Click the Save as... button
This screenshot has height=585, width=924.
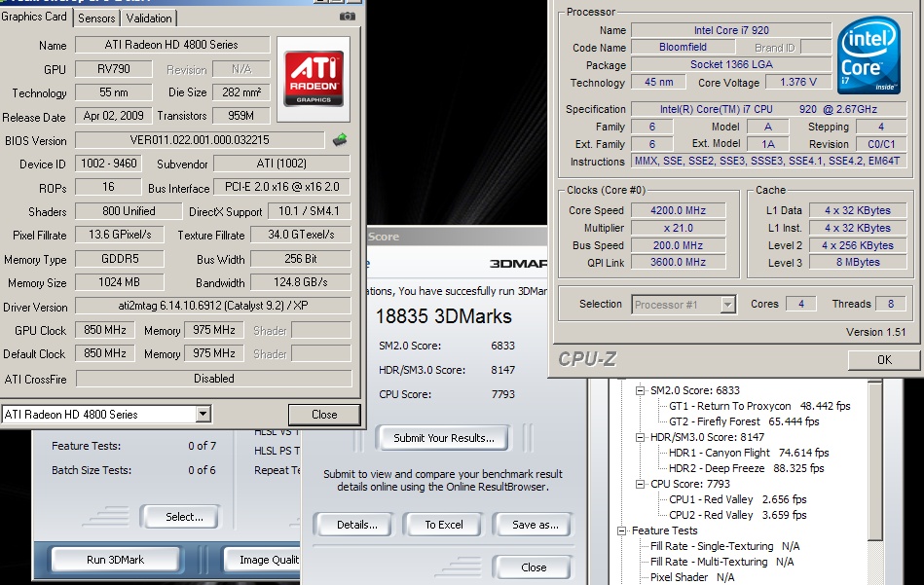[x=536, y=525]
